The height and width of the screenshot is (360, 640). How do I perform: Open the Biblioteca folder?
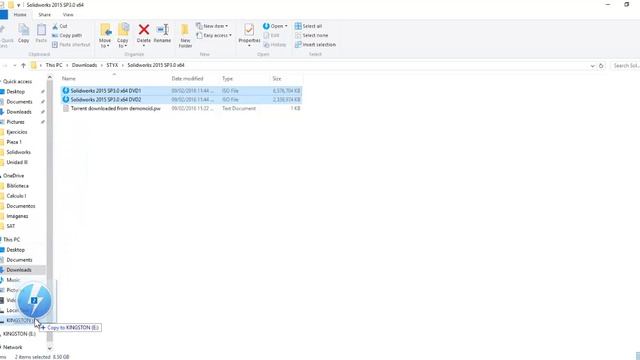pos(18,186)
